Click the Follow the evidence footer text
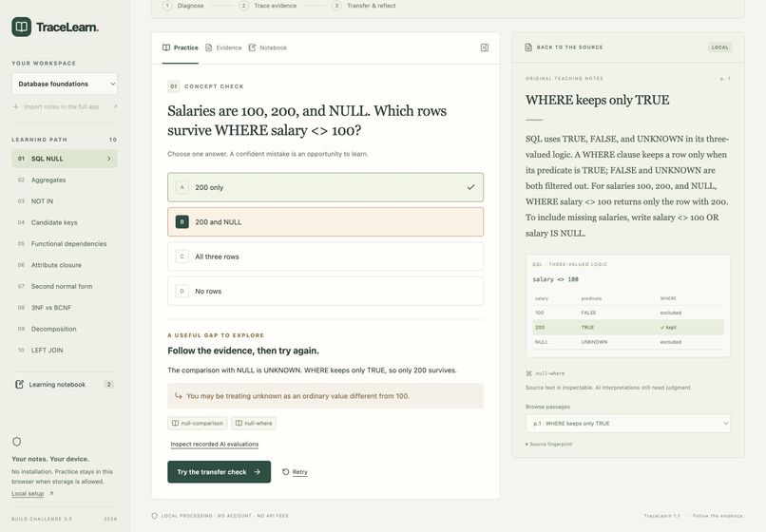 click(x=718, y=516)
